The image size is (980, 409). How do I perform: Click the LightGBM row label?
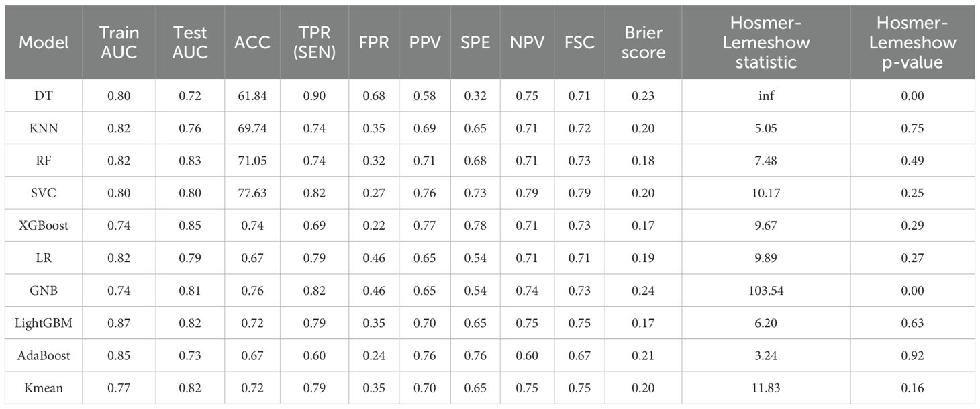44,323
